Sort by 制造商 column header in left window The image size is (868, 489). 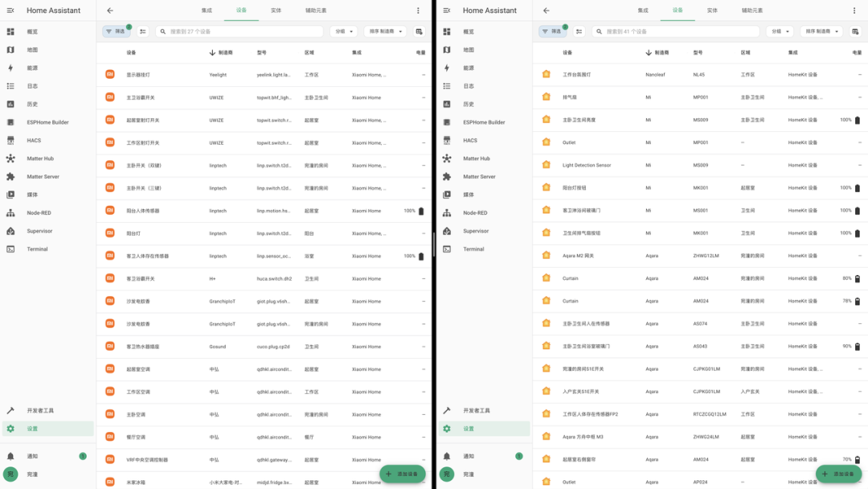point(222,52)
